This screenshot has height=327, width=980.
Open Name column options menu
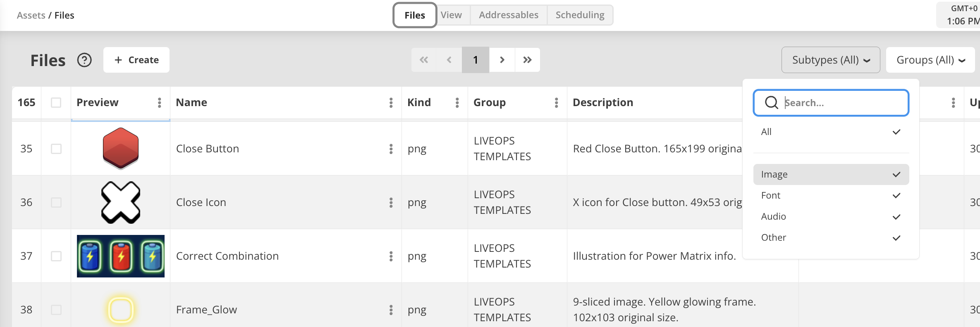pos(391,103)
